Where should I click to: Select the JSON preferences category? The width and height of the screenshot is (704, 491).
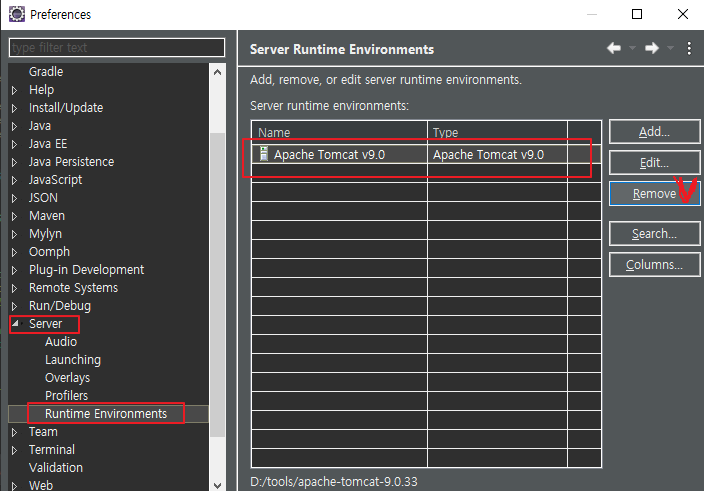[x=43, y=197]
